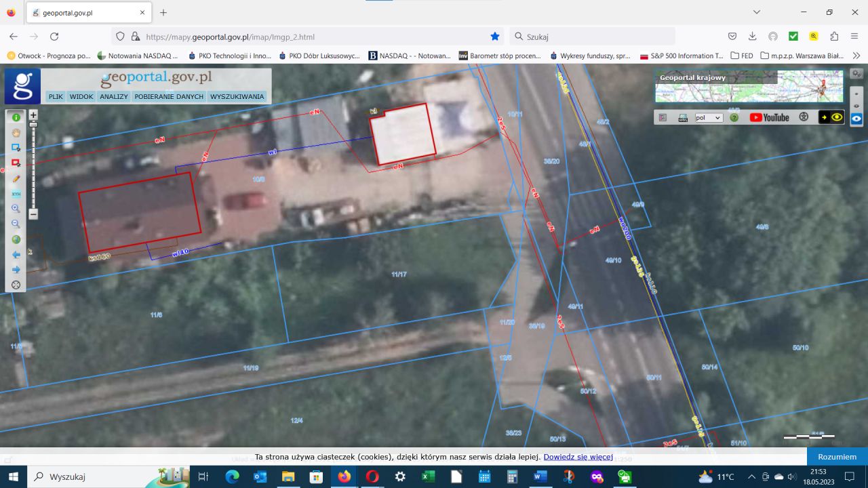Open the POBIERANIE DANYCH menu
This screenshot has width=868, height=488.
tap(169, 97)
